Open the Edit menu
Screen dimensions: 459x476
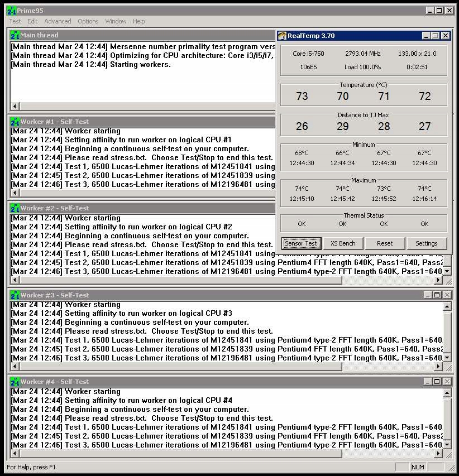(x=32, y=21)
